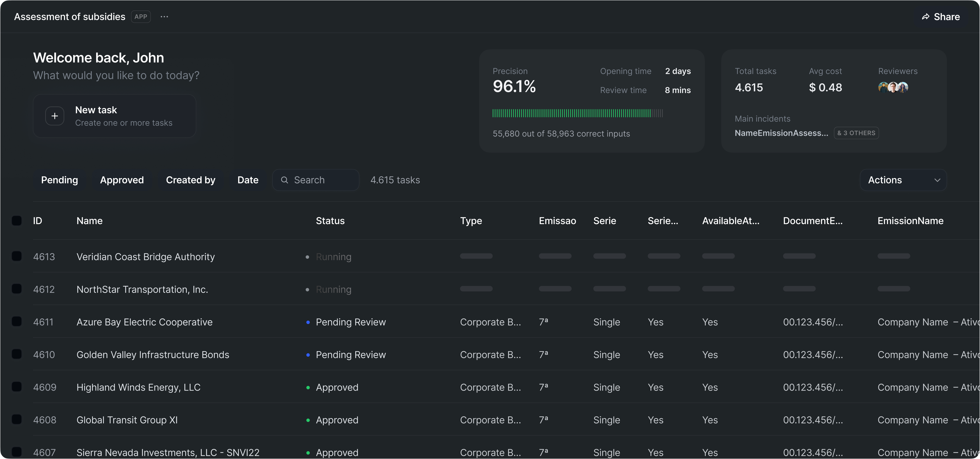Open the Date filter
Viewport: 980px width, 459px height.
tap(248, 180)
